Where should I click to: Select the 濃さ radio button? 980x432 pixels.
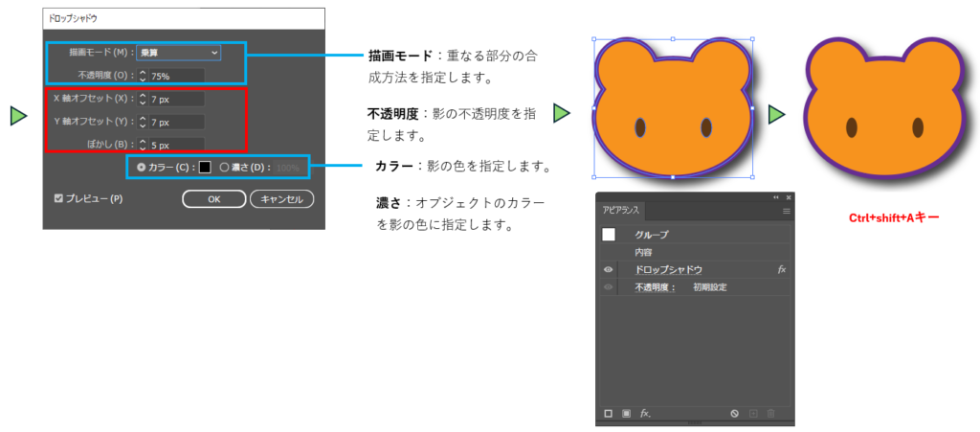click(x=224, y=167)
